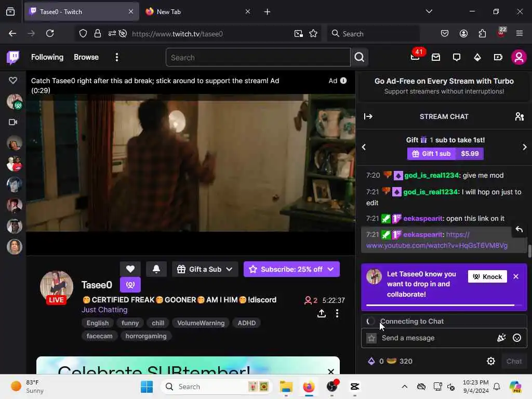Open Firefox application hamburger menu
This screenshot has width=532, height=399.
point(519,33)
